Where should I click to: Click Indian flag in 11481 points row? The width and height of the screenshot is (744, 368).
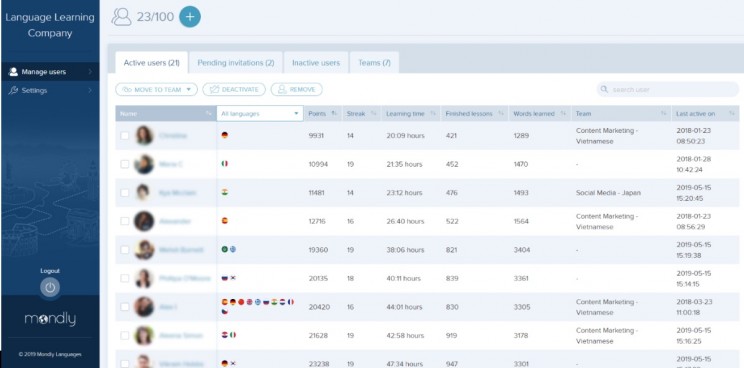tap(224, 192)
